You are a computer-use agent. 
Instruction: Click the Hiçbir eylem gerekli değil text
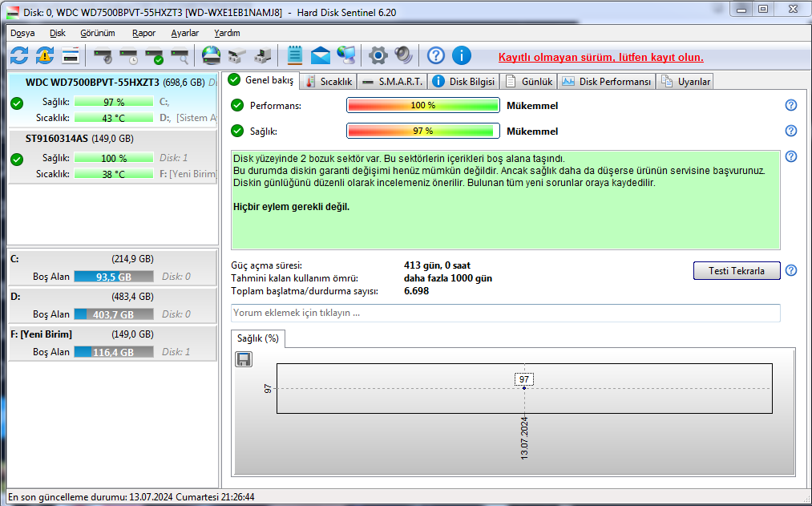(x=292, y=207)
